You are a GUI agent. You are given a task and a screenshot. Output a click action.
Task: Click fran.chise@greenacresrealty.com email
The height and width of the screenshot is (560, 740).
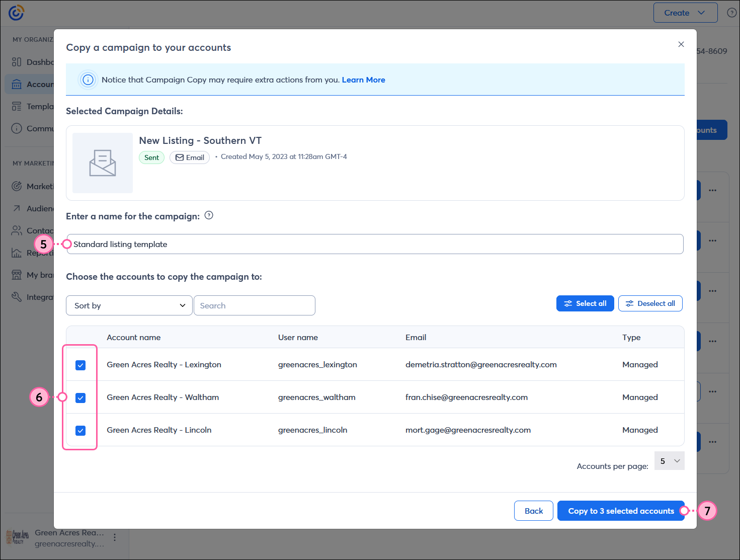466,397
